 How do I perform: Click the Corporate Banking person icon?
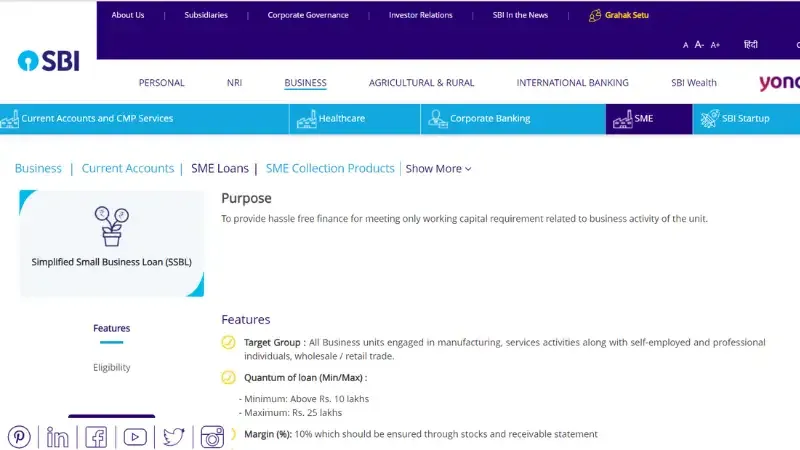(437, 119)
